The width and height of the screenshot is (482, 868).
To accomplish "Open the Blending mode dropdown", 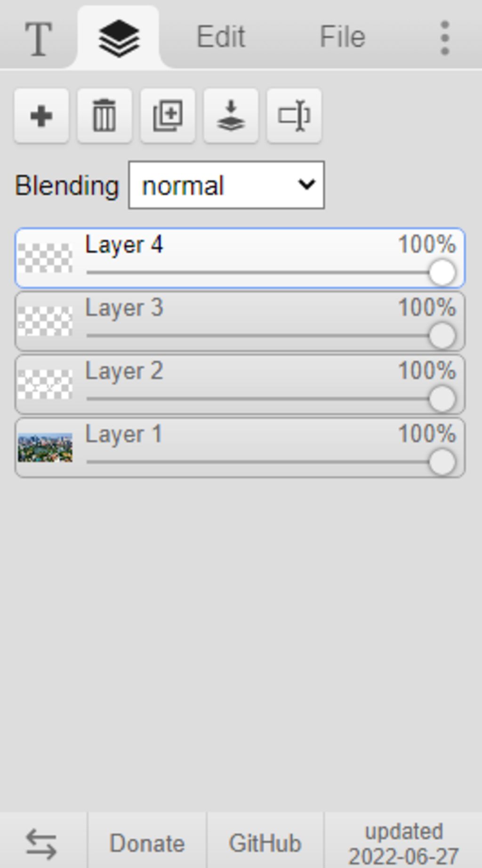I will [x=226, y=185].
